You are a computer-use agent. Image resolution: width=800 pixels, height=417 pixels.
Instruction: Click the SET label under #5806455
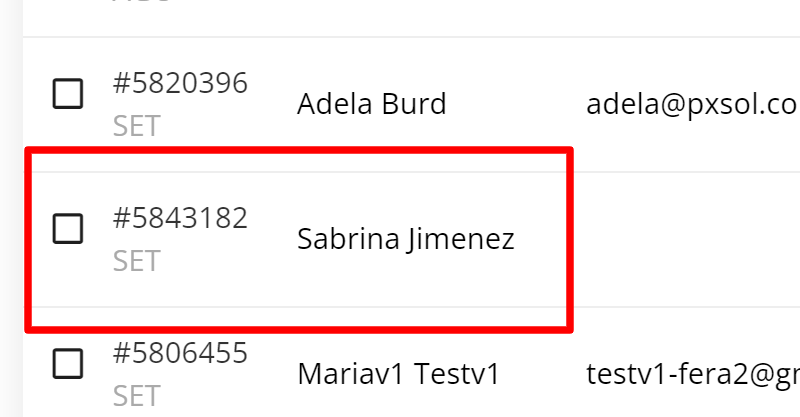(136, 396)
